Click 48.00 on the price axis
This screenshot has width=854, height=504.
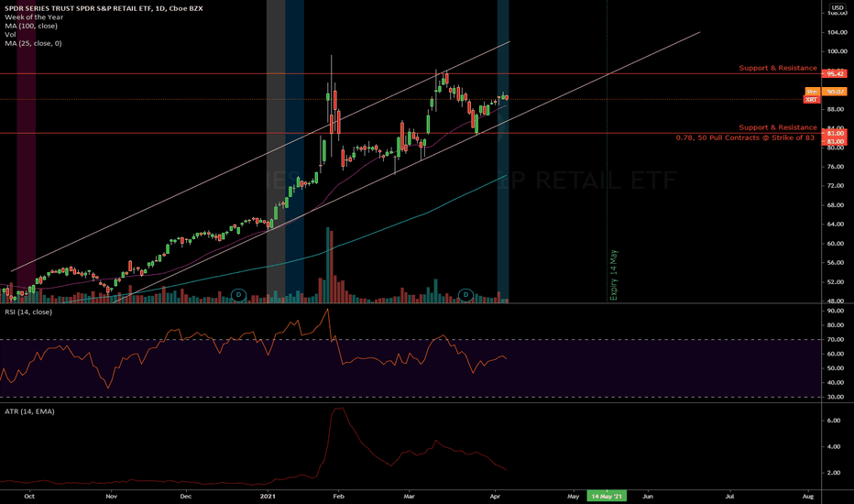pyautogui.click(x=836, y=301)
